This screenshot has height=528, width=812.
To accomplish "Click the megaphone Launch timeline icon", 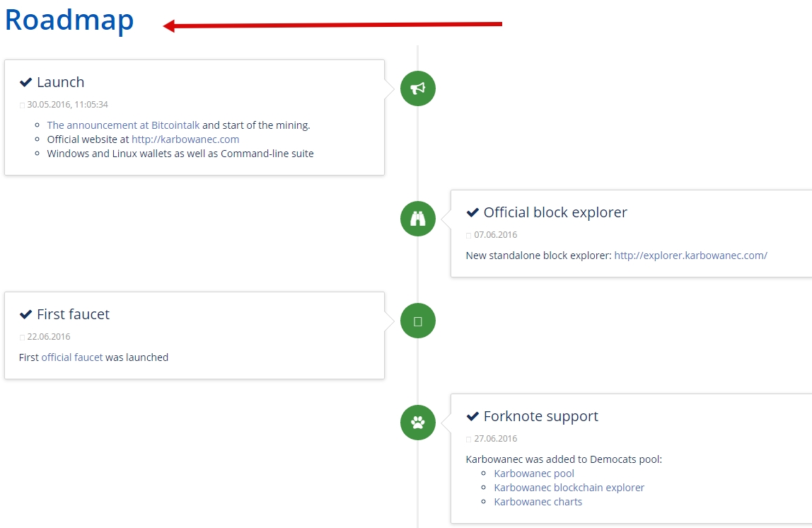I will 418,88.
